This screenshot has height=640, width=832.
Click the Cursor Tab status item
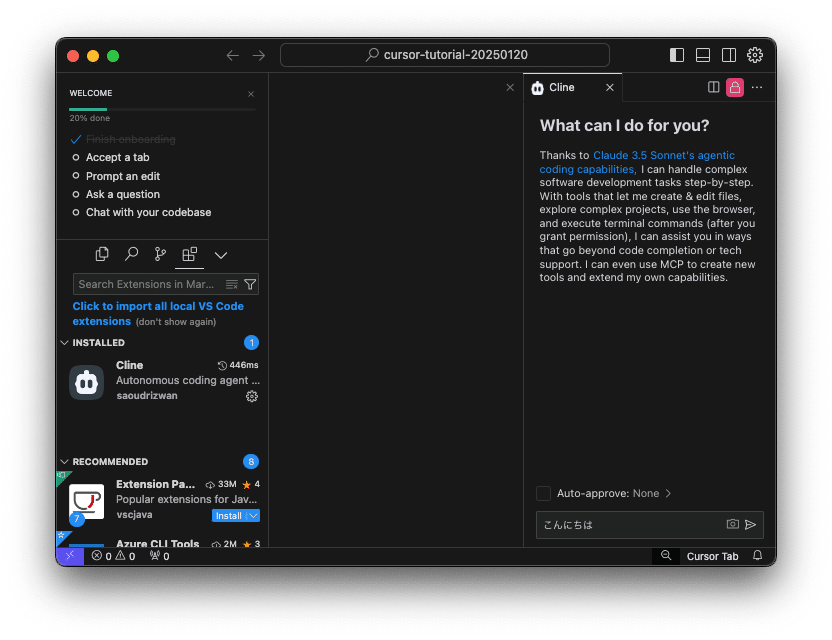pyautogui.click(x=712, y=556)
